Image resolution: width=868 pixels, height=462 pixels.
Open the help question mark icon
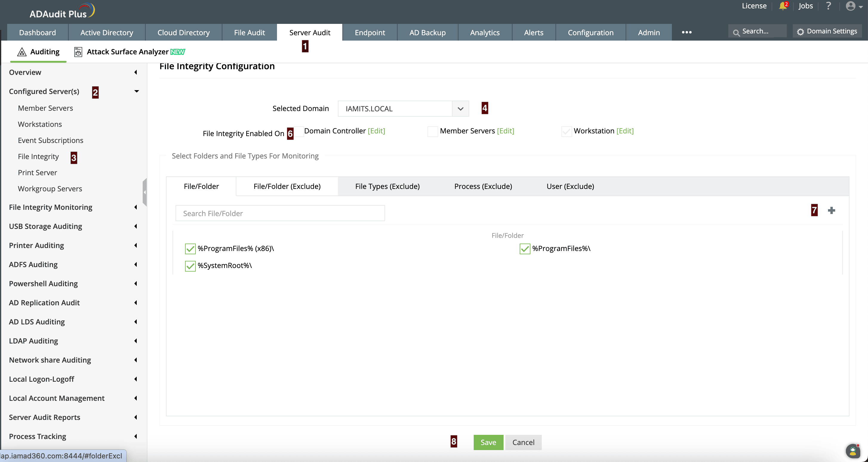(829, 6)
